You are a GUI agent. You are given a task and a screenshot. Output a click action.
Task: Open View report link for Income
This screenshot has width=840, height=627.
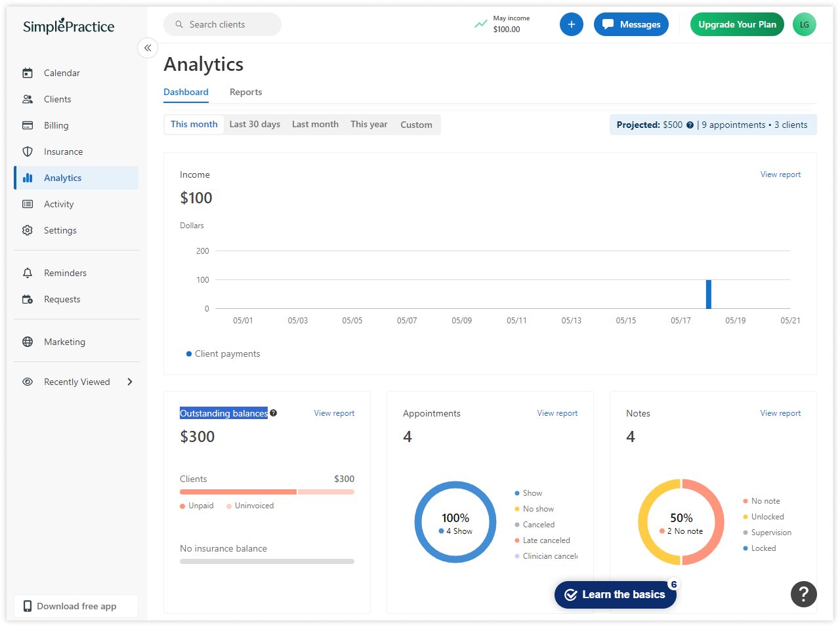point(780,174)
